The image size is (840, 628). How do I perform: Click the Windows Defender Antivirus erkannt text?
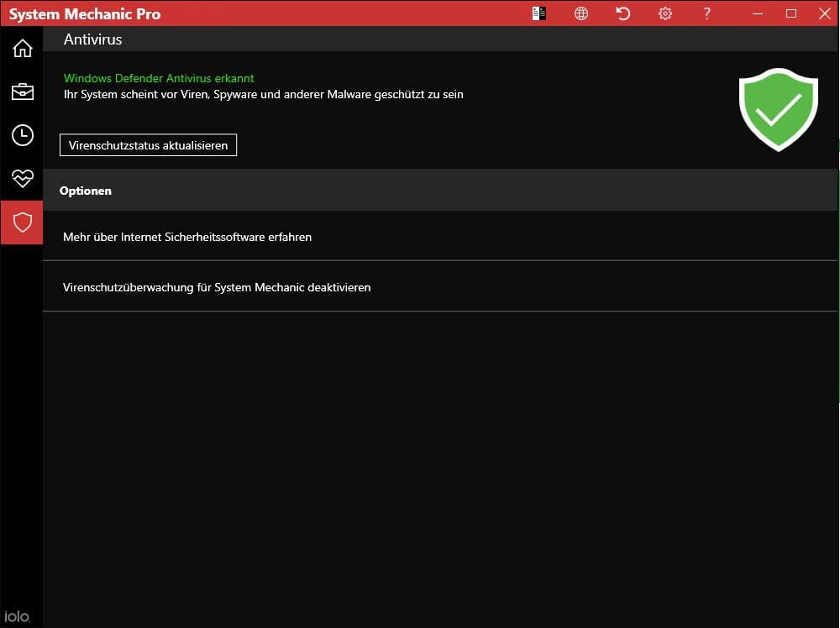[159, 78]
